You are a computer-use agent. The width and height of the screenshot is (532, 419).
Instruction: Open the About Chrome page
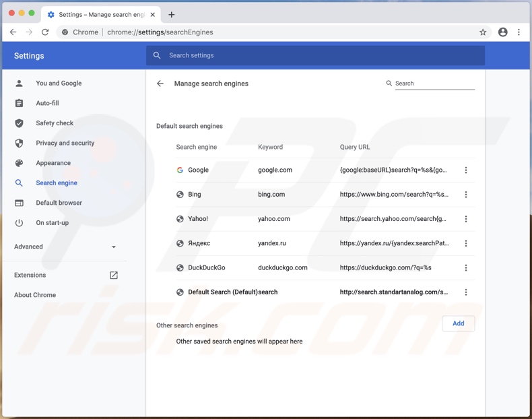(35, 295)
